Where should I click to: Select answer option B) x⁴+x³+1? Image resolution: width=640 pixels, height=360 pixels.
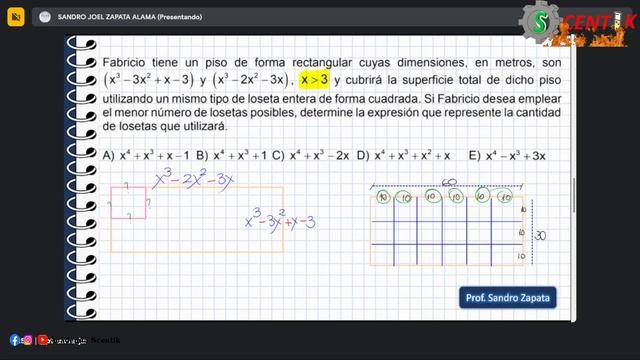click(x=231, y=156)
